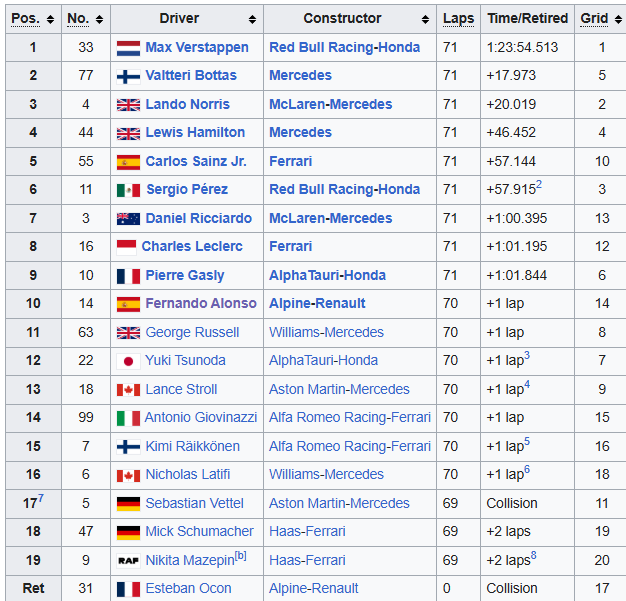This screenshot has width=626, height=601.
Task: Click the Canada flag beside Nicholas Latifi
Action: tap(128, 475)
